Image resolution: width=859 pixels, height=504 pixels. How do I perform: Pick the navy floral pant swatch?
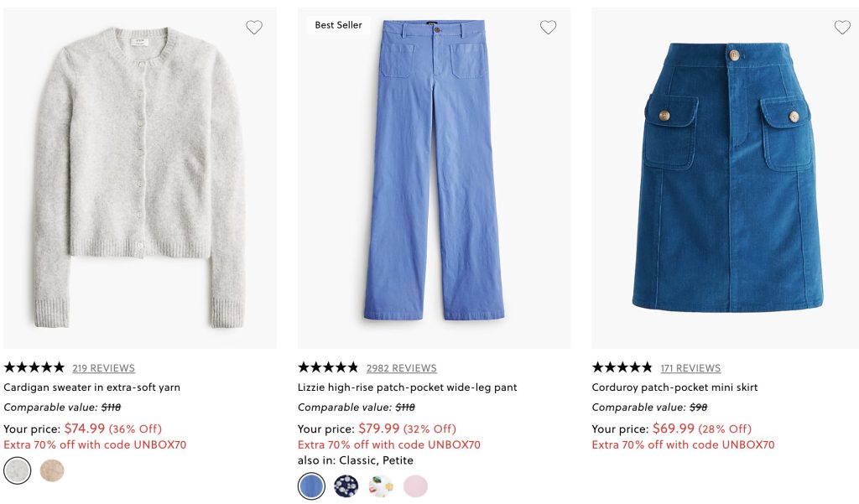346,486
